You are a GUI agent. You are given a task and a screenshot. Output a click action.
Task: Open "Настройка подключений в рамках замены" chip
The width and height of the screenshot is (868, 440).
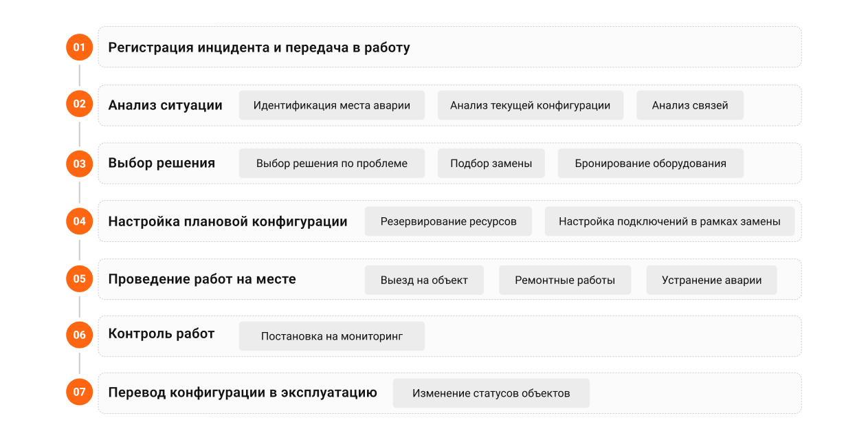pos(669,221)
